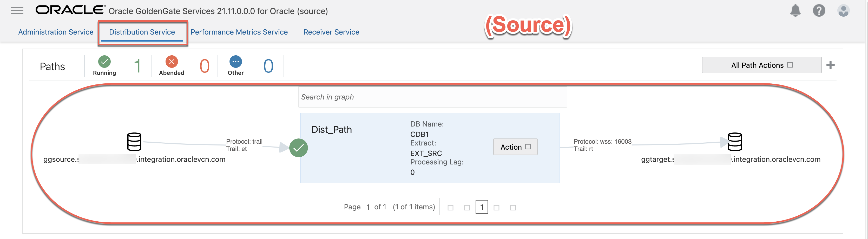This screenshot has width=868, height=239.
Task: Click the green checkmark on Dist_Path
Action: click(299, 148)
